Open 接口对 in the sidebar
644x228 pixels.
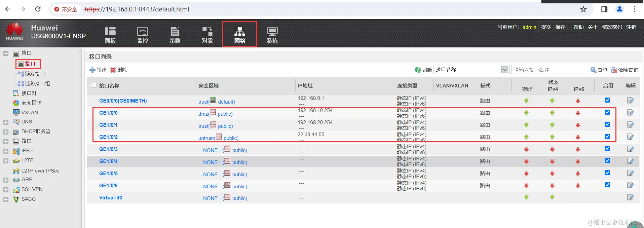29,93
